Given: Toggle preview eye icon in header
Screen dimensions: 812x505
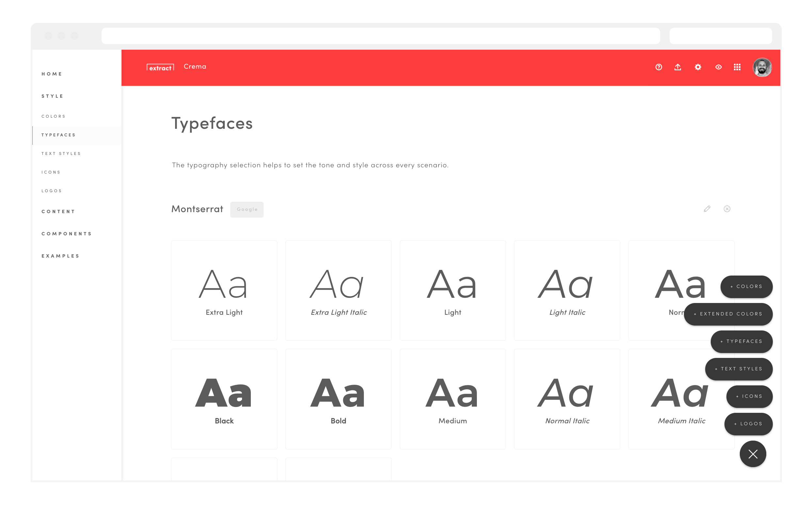Looking at the screenshot, I should click(x=718, y=67).
